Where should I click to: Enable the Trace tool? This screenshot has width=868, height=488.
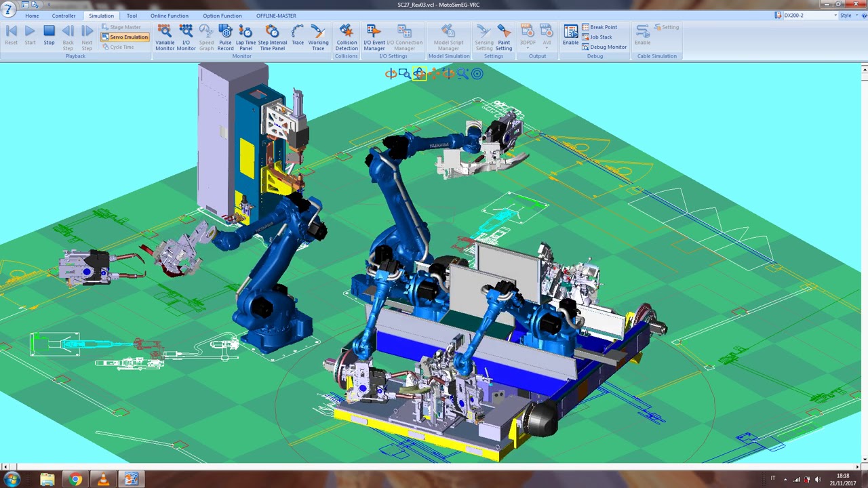(x=298, y=35)
